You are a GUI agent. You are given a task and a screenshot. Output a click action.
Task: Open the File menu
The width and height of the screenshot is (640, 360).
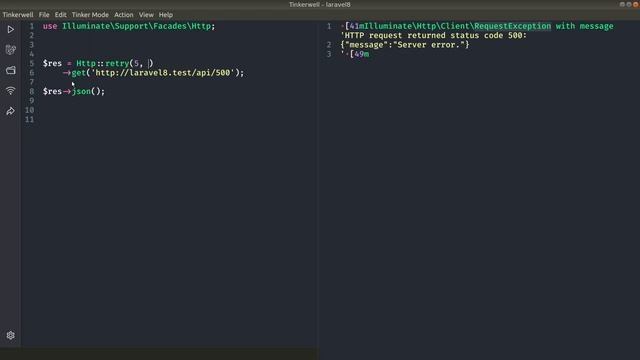coord(44,15)
